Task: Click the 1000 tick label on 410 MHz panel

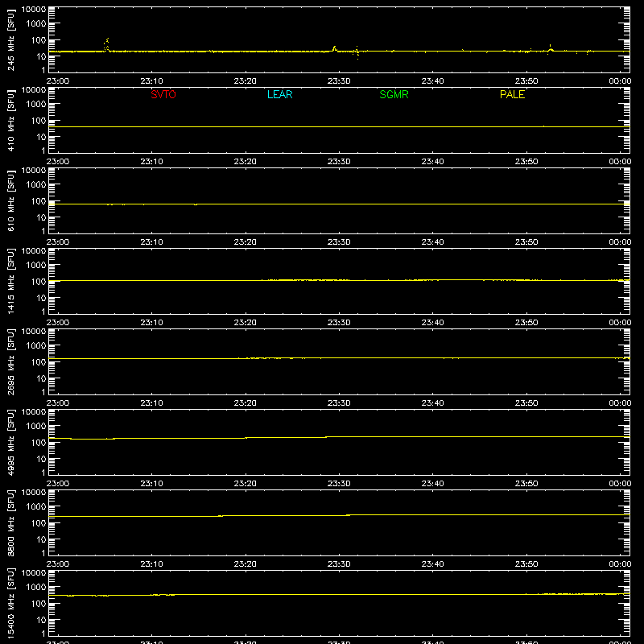Action: coord(36,105)
